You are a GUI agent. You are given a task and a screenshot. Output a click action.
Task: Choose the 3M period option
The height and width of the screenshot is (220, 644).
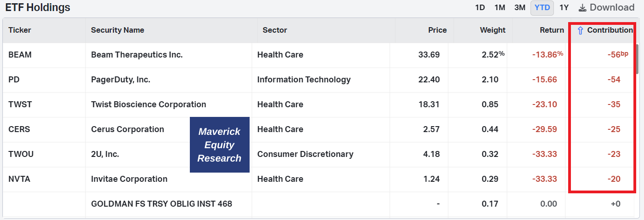pos(520,7)
